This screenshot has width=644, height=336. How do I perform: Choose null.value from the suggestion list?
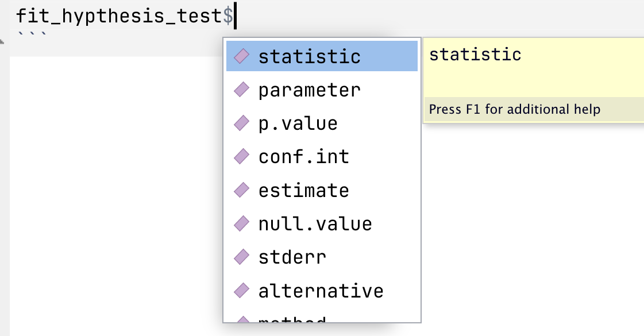[x=315, y=223]
